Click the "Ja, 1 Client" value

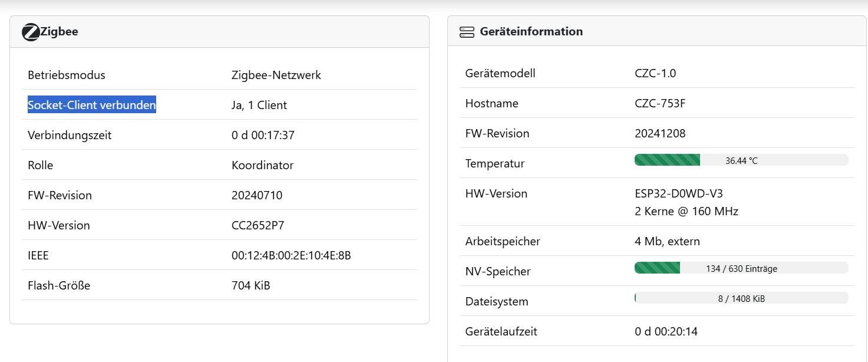(x=259, y=105)
